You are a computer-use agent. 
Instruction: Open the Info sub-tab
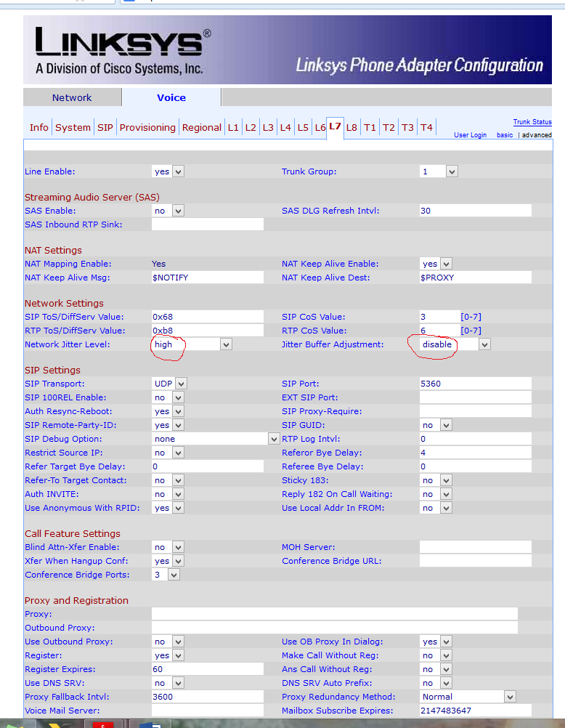click(x=38, y=127)
